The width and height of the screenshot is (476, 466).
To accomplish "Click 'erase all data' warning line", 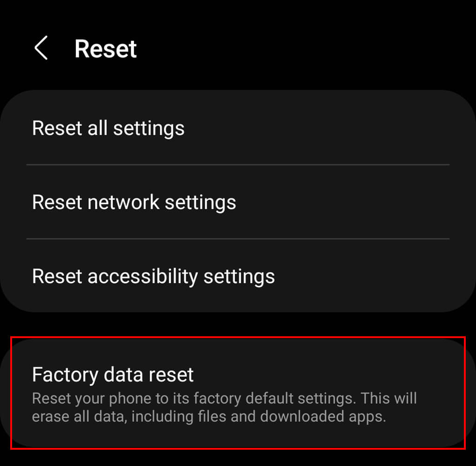I will (x=209, y=417).
